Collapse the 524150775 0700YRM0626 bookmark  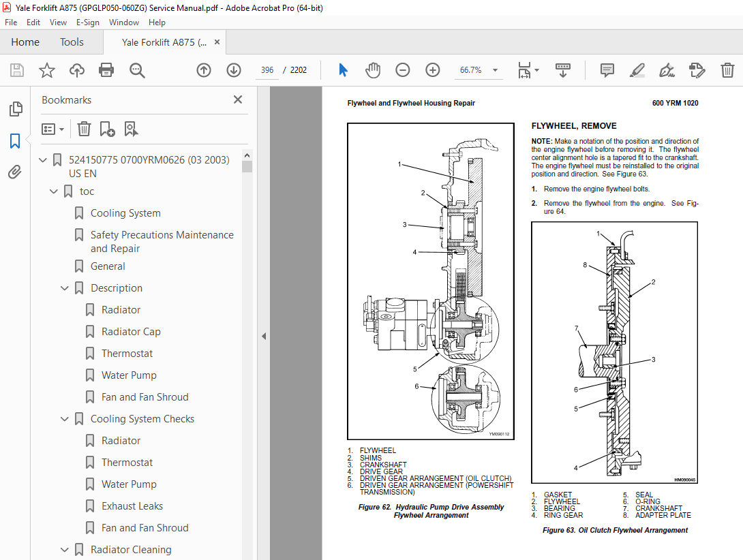click(x=43, y=160)
